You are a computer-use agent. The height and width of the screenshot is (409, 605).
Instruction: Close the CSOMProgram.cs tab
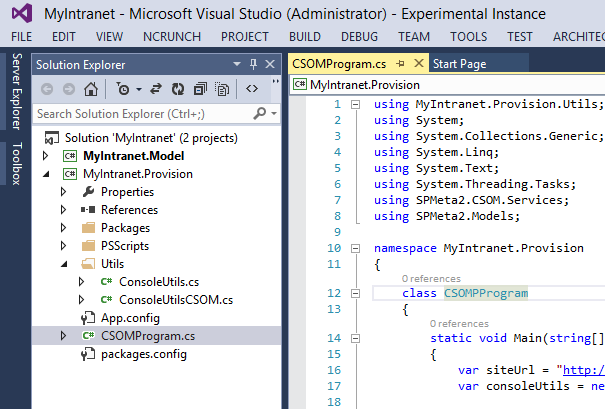tap(419, 63)
